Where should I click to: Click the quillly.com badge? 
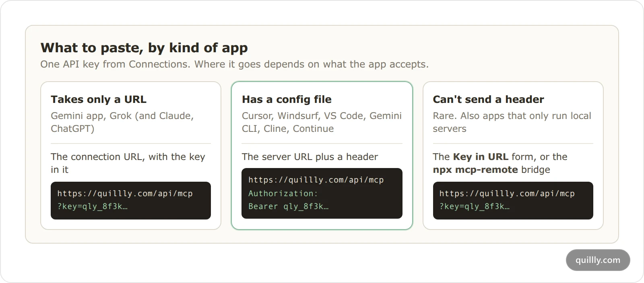coord(598,260)
